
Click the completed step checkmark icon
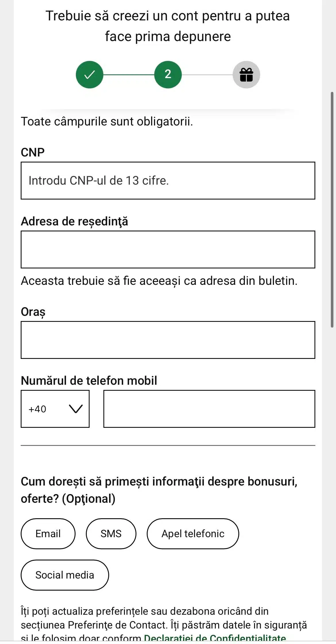click(89, 75)
